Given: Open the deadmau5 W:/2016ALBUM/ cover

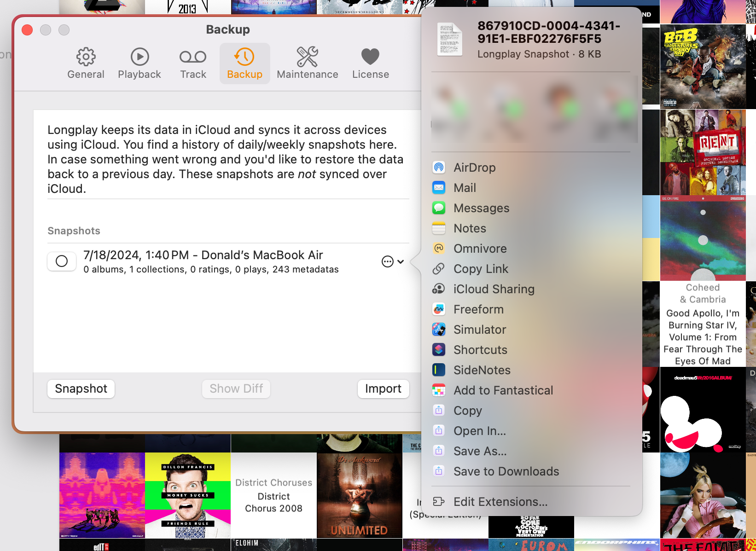Looking at the screenshot, I should (703, 410).
